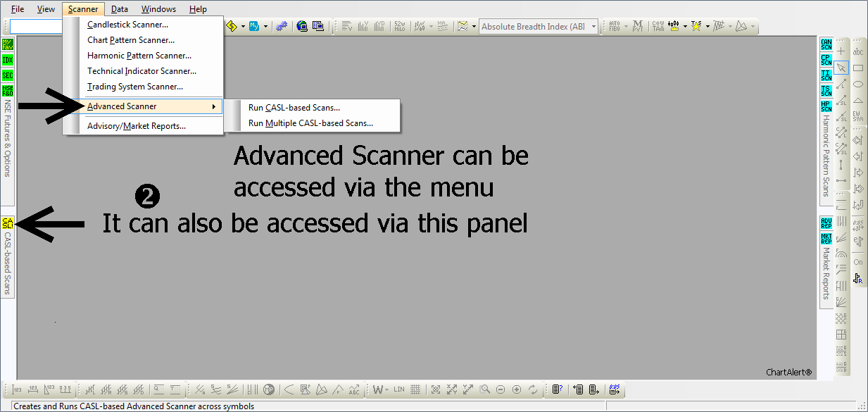Click the TI SCN technical indicator scan icon
The image size is (868, 412).
coord(826,75)
